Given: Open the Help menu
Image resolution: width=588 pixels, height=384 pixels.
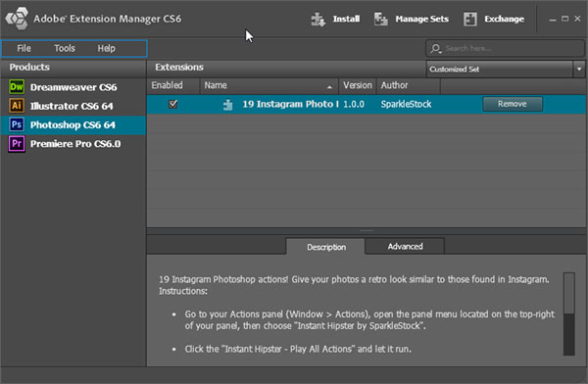Looking at the screenshot, I should coord(107,48).
